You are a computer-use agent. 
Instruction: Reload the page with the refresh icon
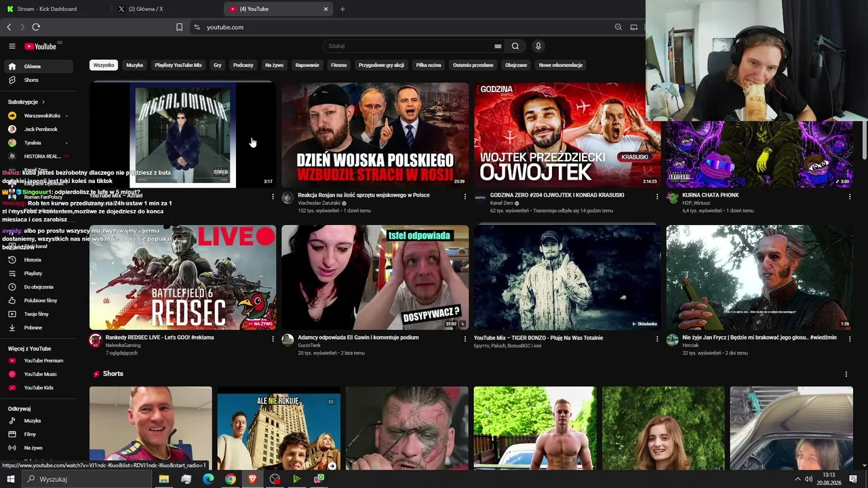coord(36,27)
